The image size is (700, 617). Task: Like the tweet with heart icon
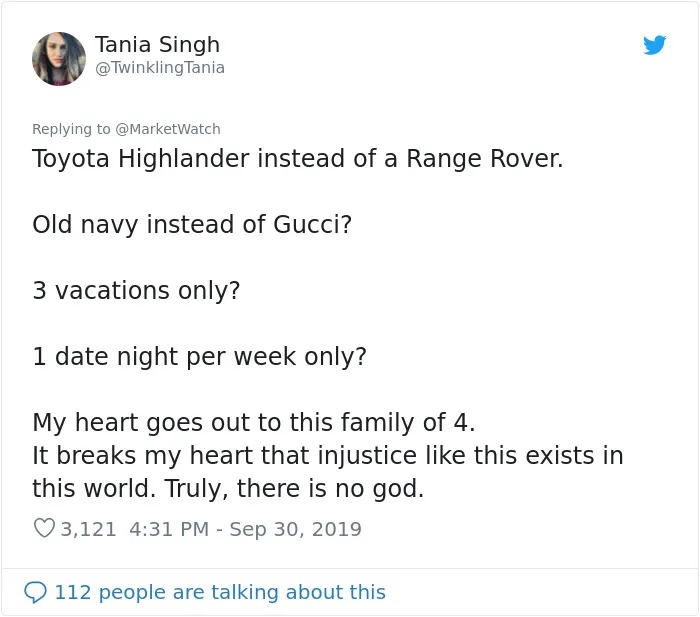(44, 528)
